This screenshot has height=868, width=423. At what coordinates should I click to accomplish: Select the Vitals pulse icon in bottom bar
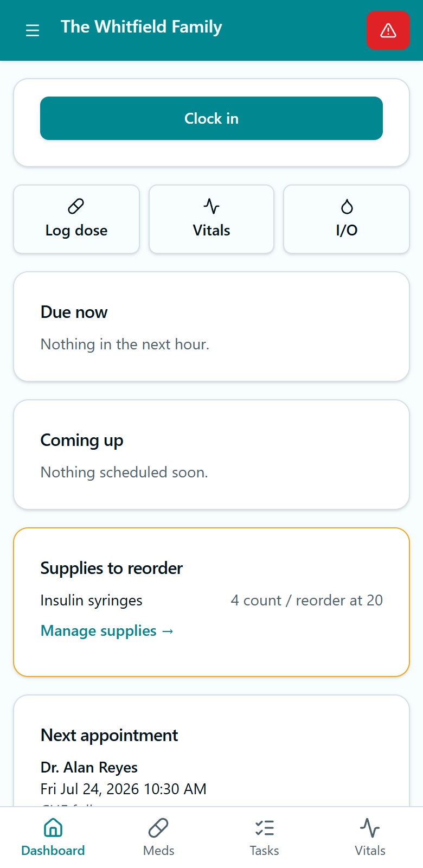click(x=370, y=828)
